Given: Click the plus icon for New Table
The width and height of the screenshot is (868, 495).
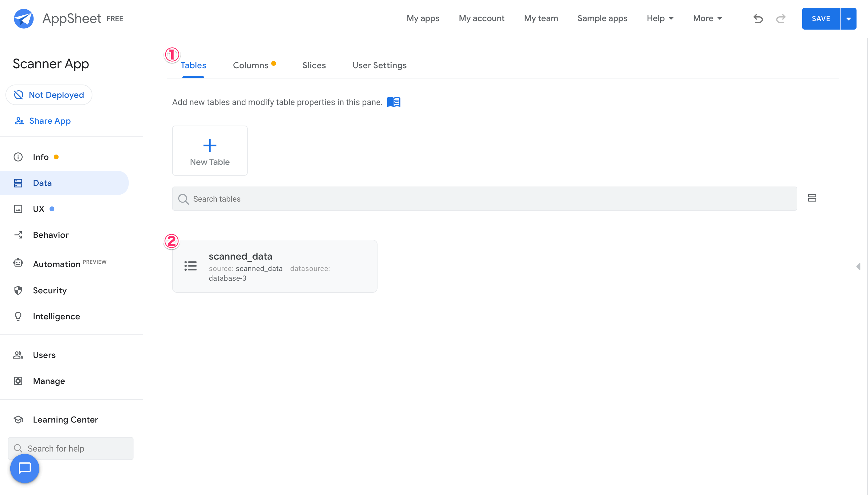Looking at the screenshot, I should coord(210,145).
